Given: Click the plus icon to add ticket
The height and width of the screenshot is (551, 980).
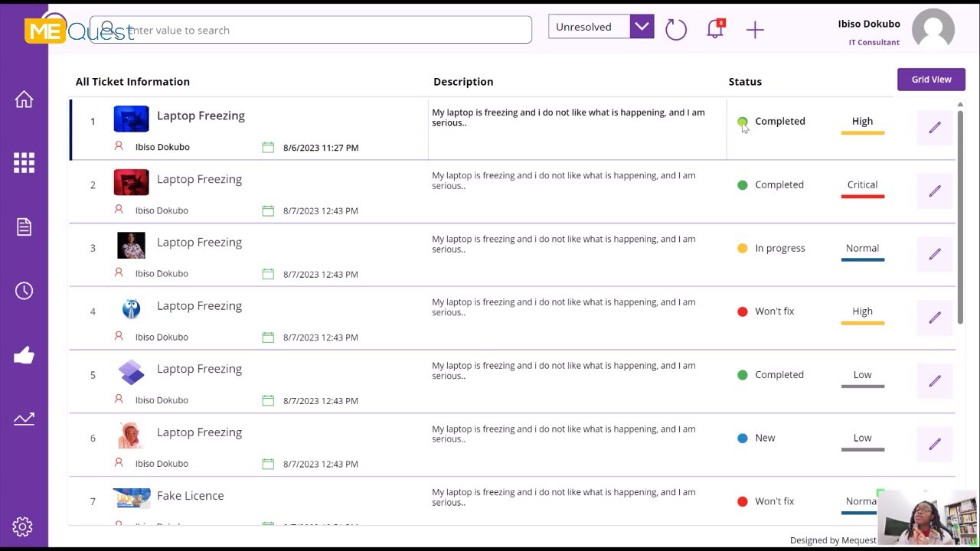Looking at the screenshot, I should point(755,30).
